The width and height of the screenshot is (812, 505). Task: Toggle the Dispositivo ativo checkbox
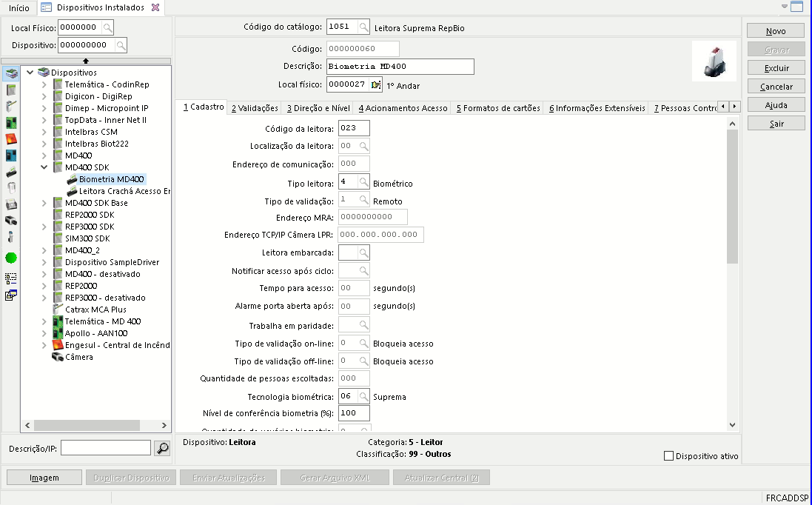(x=669, y=456)
